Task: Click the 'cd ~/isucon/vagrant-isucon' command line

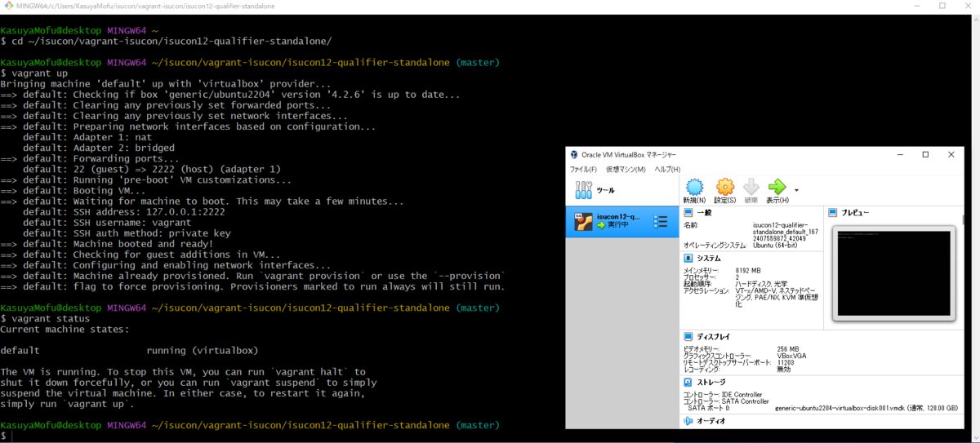Action: [x=166, y=40]
